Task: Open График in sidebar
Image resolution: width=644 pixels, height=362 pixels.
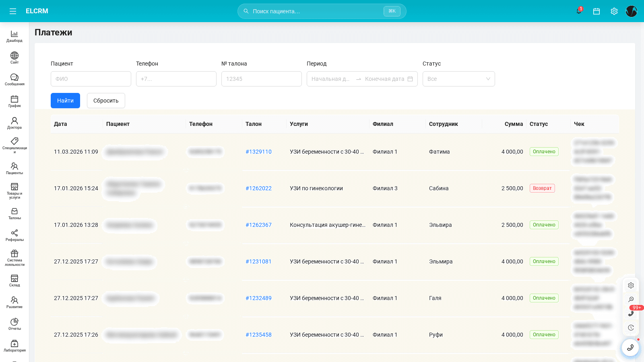Action: click(14, 101)
